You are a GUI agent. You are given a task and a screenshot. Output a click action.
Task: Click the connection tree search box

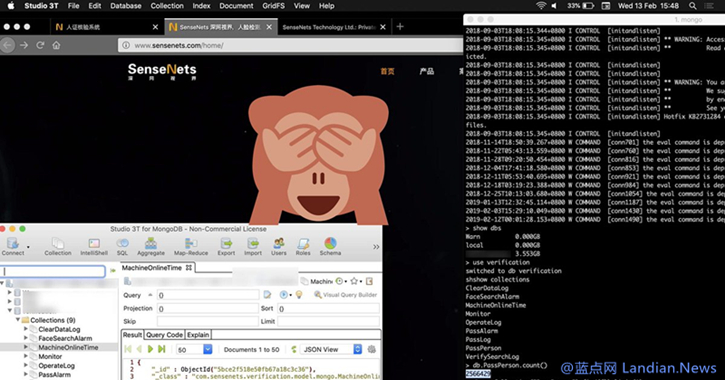53,271
